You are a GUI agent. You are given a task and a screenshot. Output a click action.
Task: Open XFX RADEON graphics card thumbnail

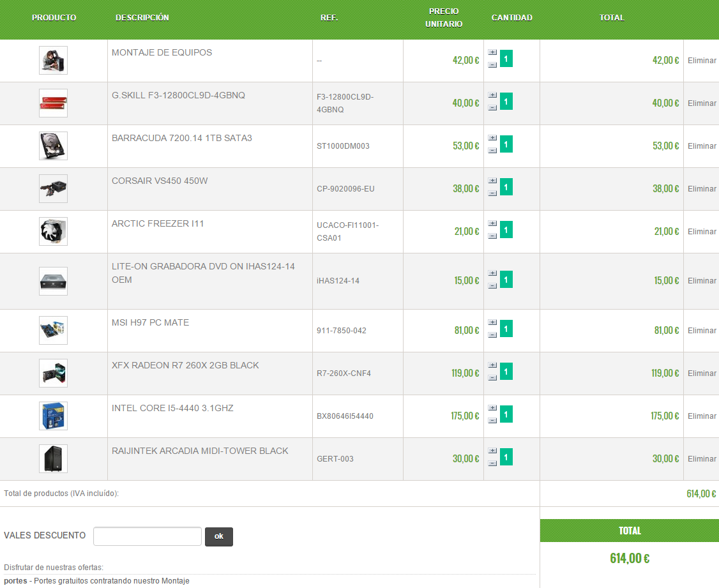(x=53, y=373)
